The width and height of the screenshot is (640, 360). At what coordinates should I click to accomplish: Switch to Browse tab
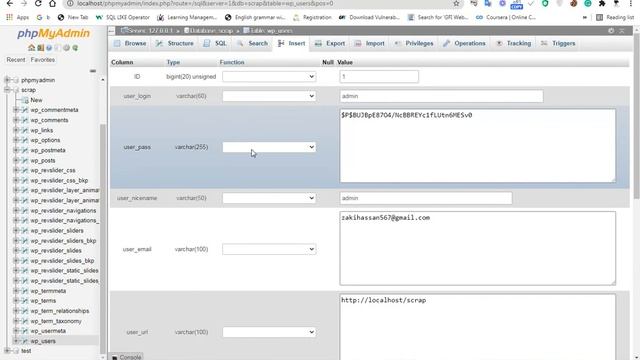click(130, 43)
